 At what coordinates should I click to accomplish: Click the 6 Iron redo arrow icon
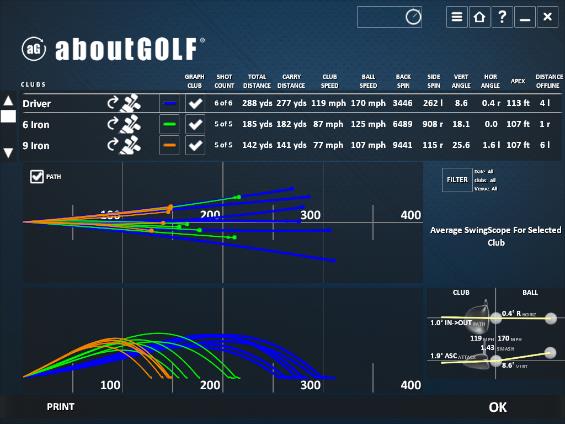click(112, 124)
